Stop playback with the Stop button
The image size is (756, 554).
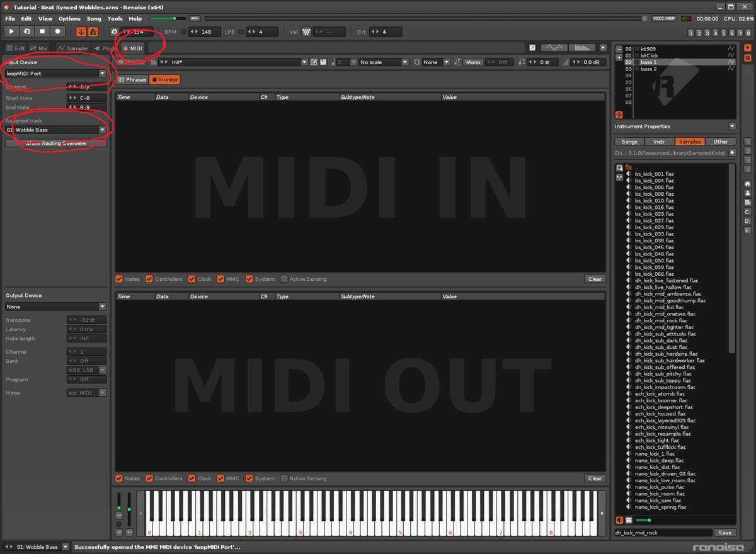[x=42, y=31]
